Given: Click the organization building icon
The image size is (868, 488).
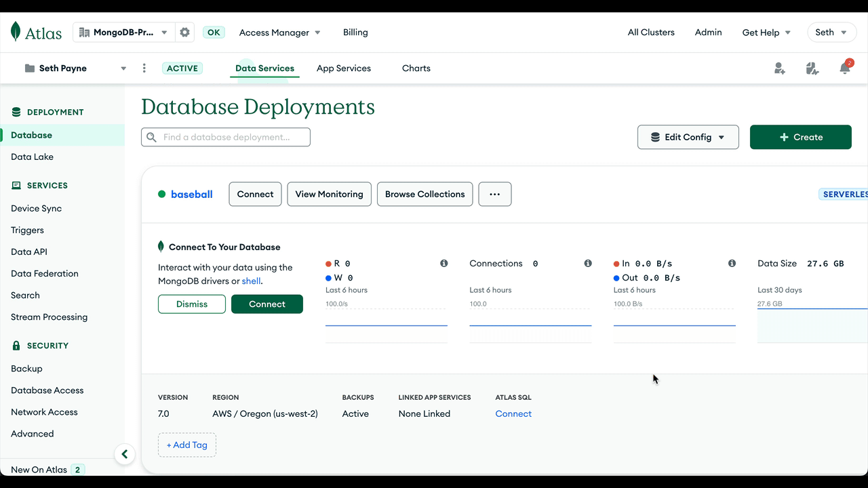Looking at the screenshot, I should (85, 33).
